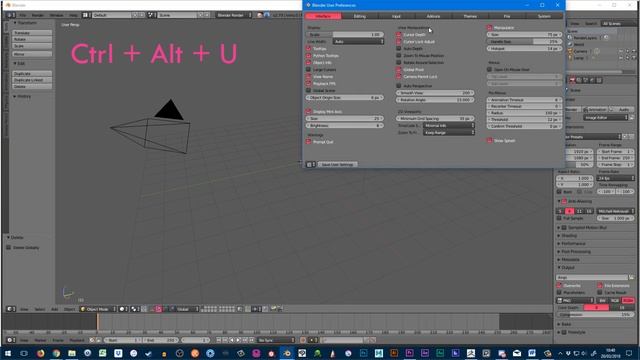Switch to Themes tab in User Preferences

pos(470,16)
